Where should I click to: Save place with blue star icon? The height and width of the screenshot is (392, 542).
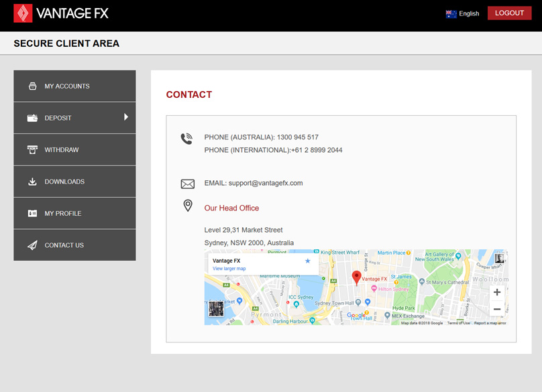click(x=308, y=261)
